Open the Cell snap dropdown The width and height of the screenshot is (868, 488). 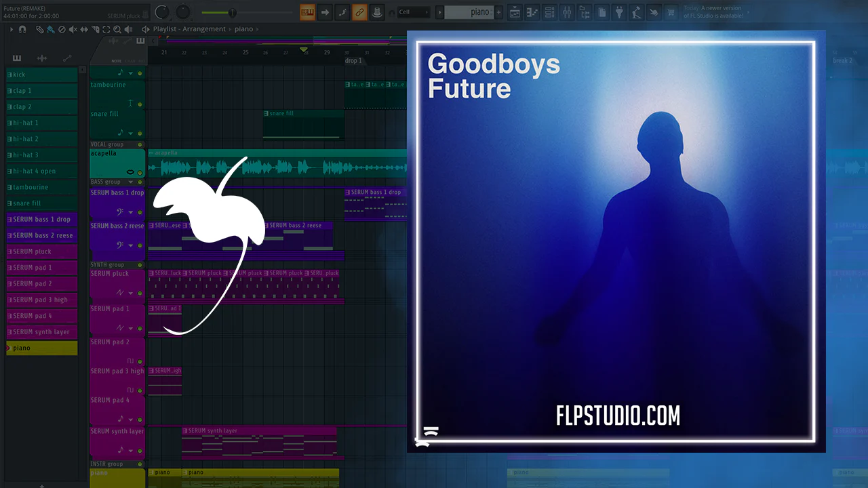(414, 12)
